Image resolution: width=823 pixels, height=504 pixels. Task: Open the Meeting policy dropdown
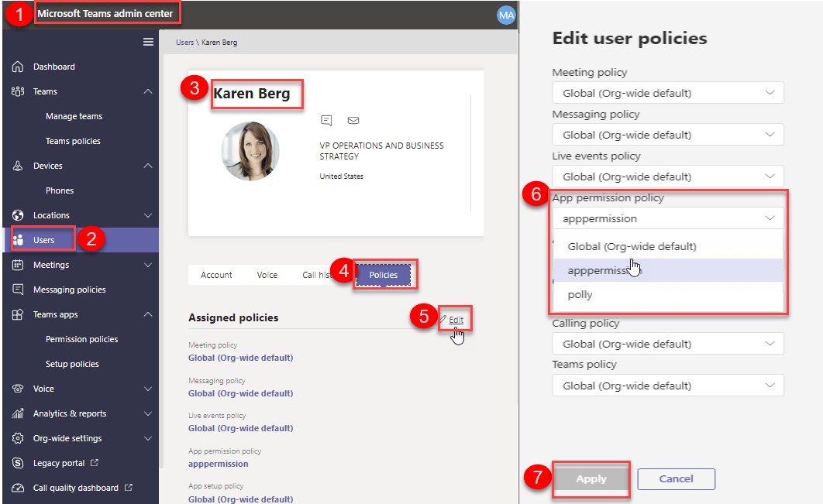coord(667,93)
